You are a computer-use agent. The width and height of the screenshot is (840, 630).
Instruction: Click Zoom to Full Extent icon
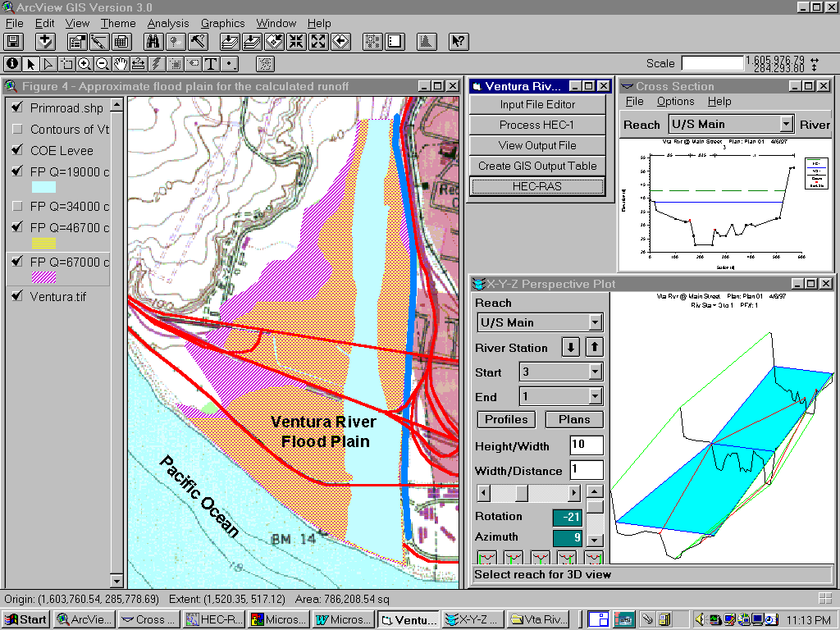point(230,41)
